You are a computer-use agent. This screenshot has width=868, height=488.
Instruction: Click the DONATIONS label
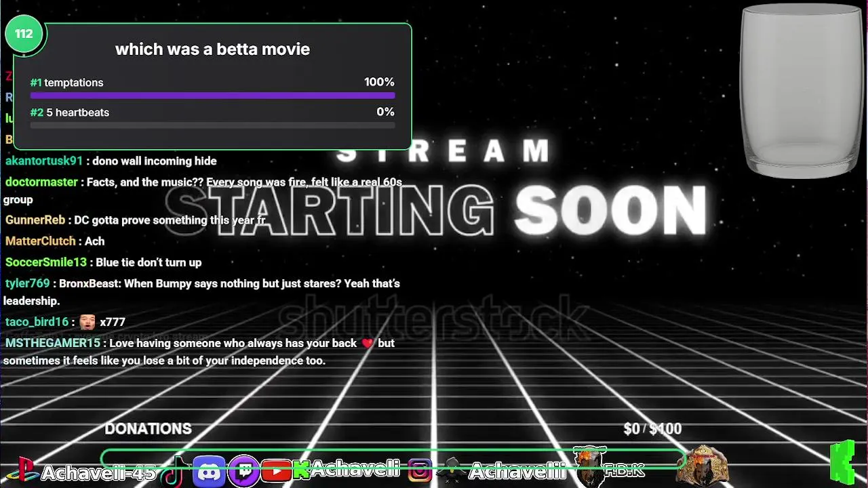(148, 429)
